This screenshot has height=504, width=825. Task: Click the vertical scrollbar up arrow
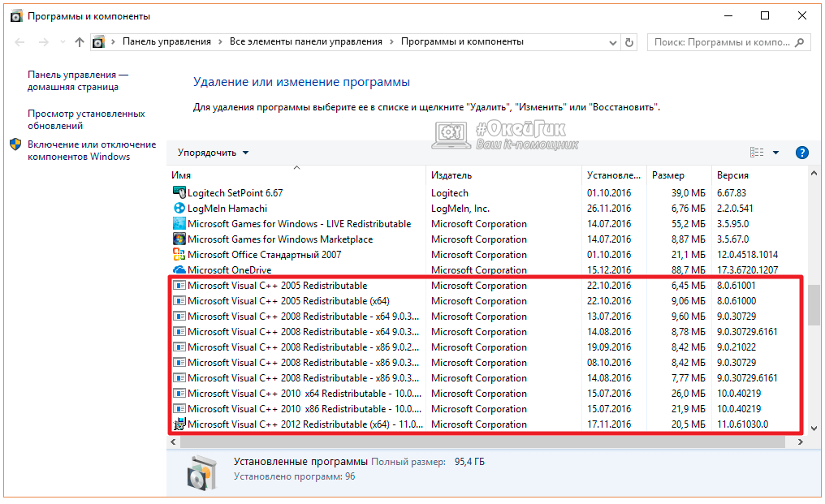[814, 173]
